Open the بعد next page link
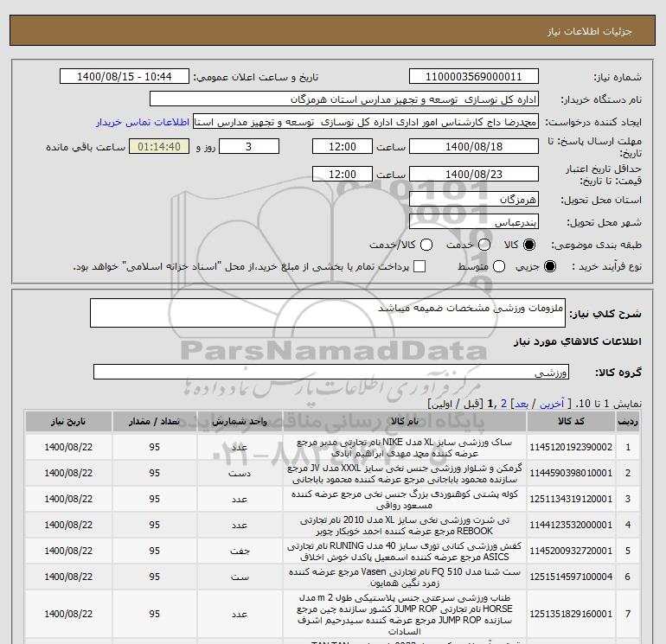This screenshot has height=644, width=666. coord(522,404)
